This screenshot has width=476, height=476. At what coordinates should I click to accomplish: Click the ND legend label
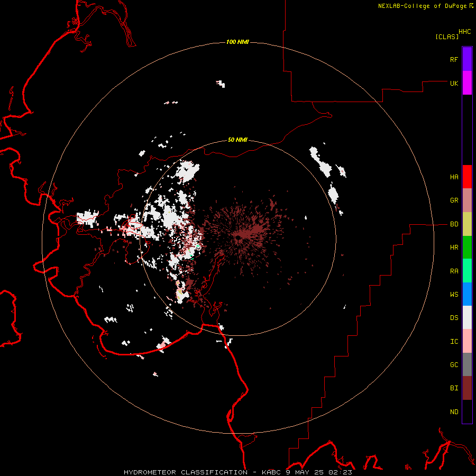(x=454, y=412)
